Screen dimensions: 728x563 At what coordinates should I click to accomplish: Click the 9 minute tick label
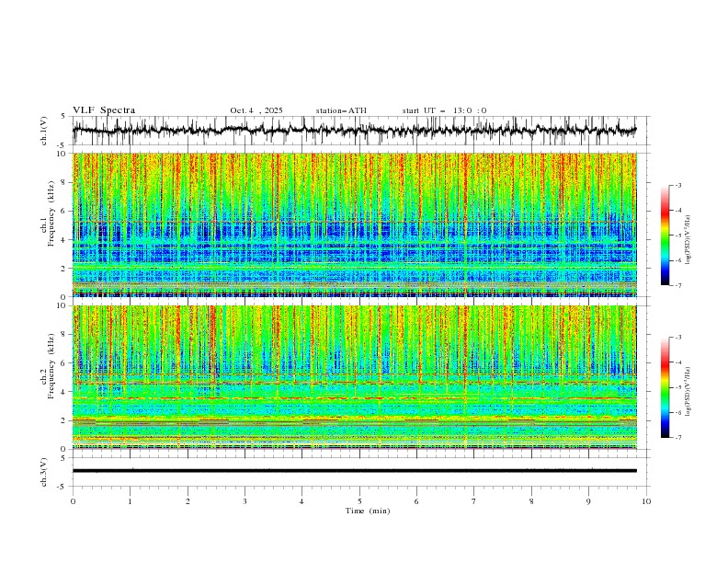pyautogui.click(x=588, y=501)
